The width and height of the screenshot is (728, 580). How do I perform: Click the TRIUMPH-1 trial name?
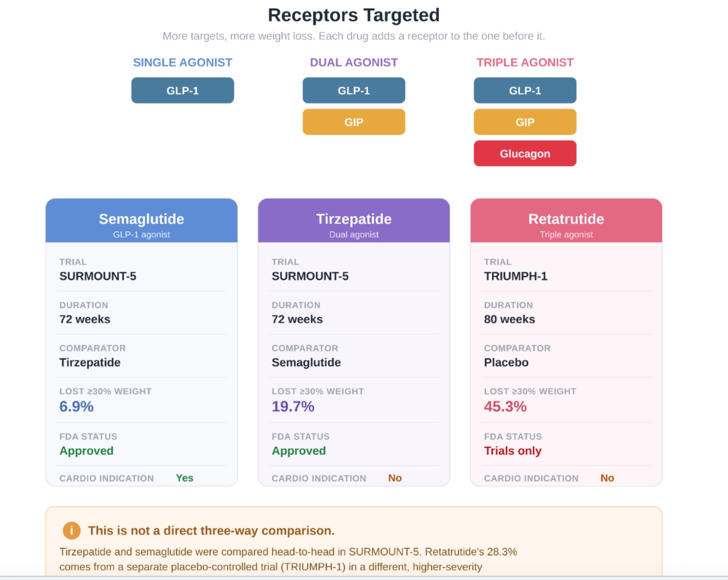(515, 276)
